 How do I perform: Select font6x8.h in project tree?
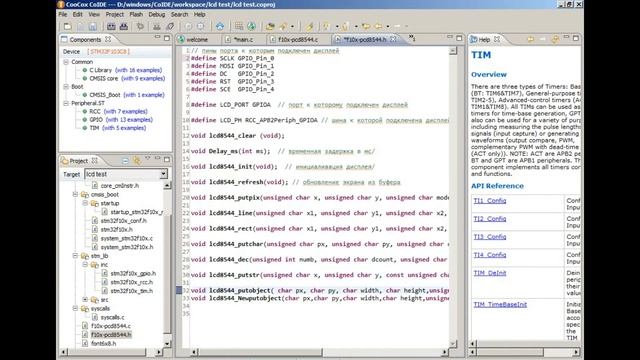104,343
